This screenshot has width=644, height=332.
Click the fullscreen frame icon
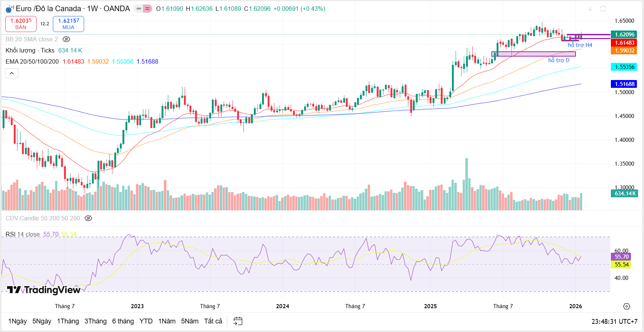[603, 9]
